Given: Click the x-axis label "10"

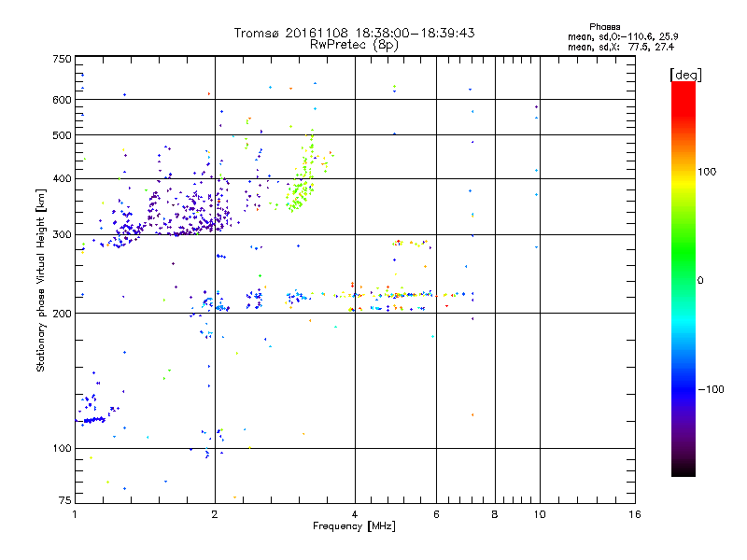Looking at the screenshot, I should tap(540, 514).
